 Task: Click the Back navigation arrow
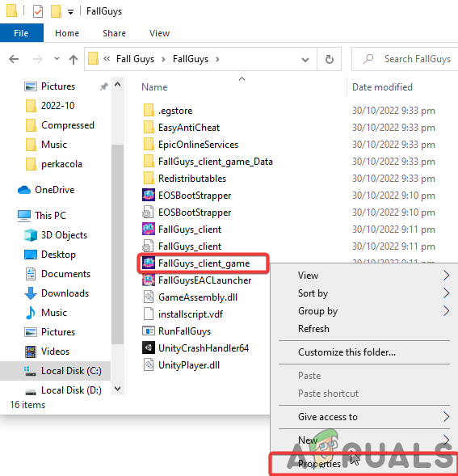(14, 59)
